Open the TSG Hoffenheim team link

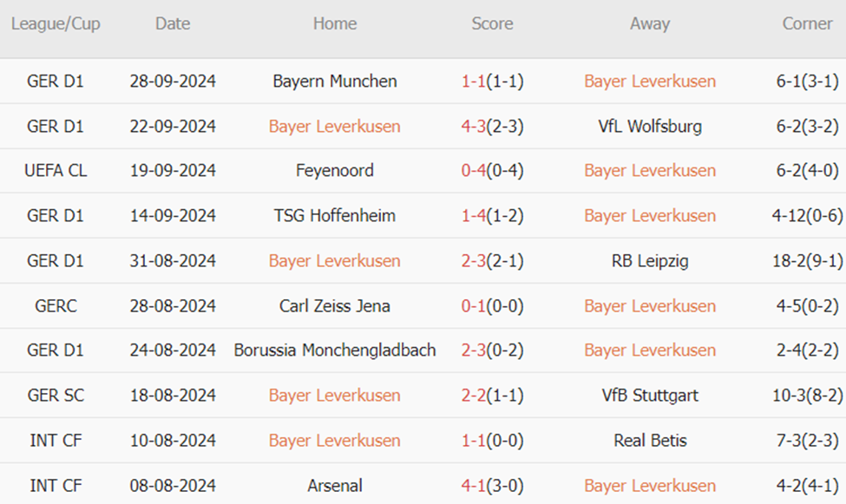point(335,216)
